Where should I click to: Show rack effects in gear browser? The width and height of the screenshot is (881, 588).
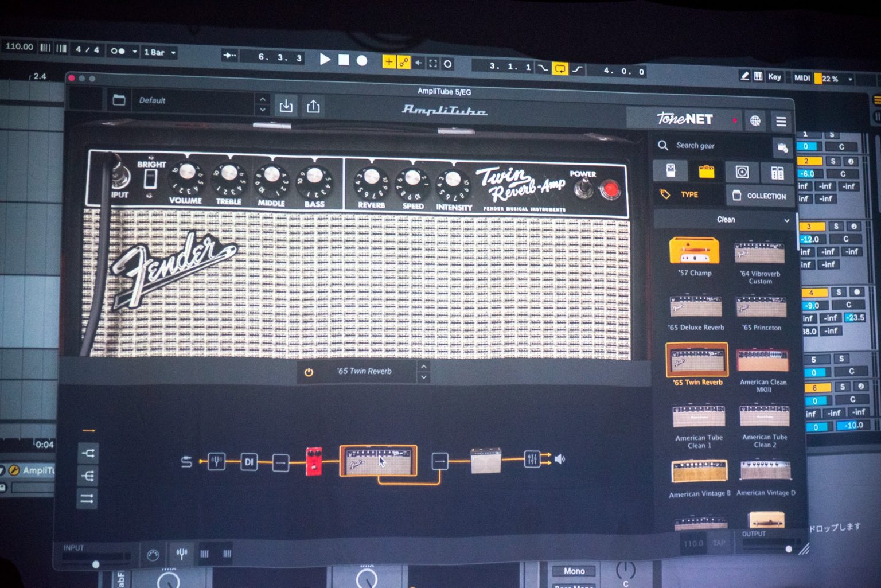(x=777, y=172)
